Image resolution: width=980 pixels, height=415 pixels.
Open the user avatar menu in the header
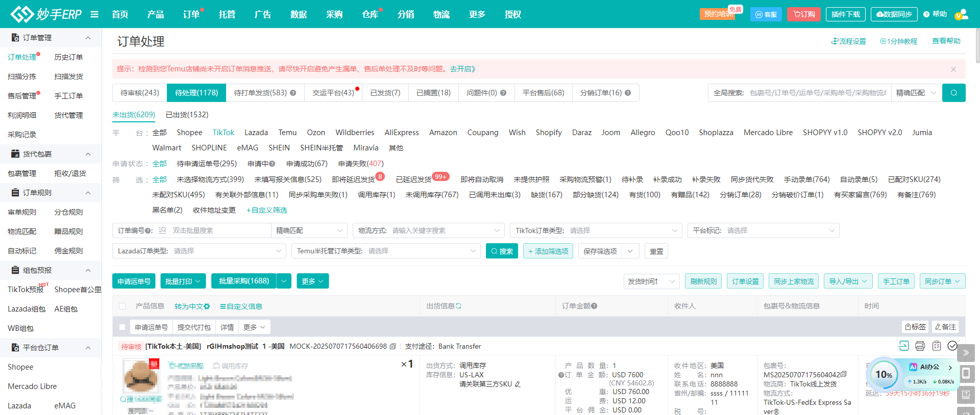pyautogui.click(x=961, y=14)
